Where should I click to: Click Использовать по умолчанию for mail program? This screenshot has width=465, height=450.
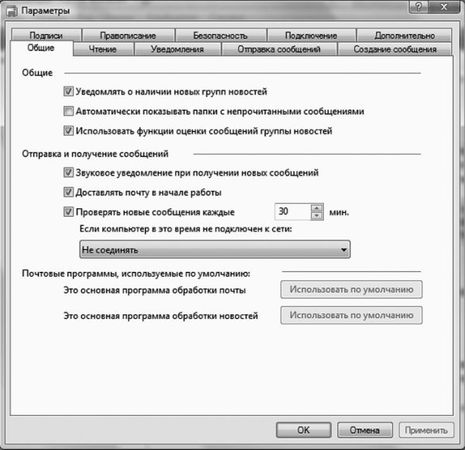point(351,289)
